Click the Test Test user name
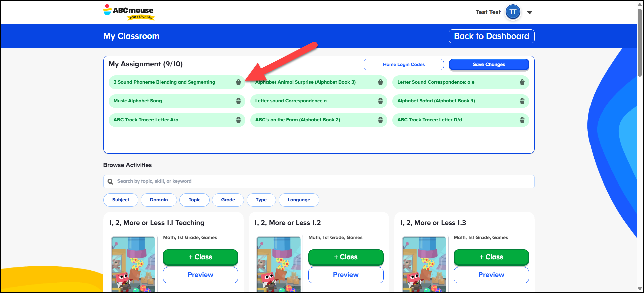The height and width of the screenshot is (293, 644). click(x=488, y=12)
